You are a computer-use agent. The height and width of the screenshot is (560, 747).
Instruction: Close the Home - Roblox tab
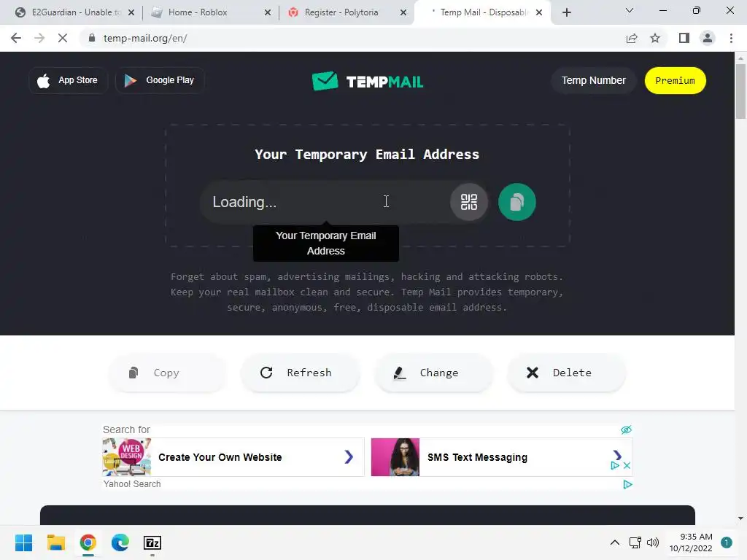click(268, 12)
